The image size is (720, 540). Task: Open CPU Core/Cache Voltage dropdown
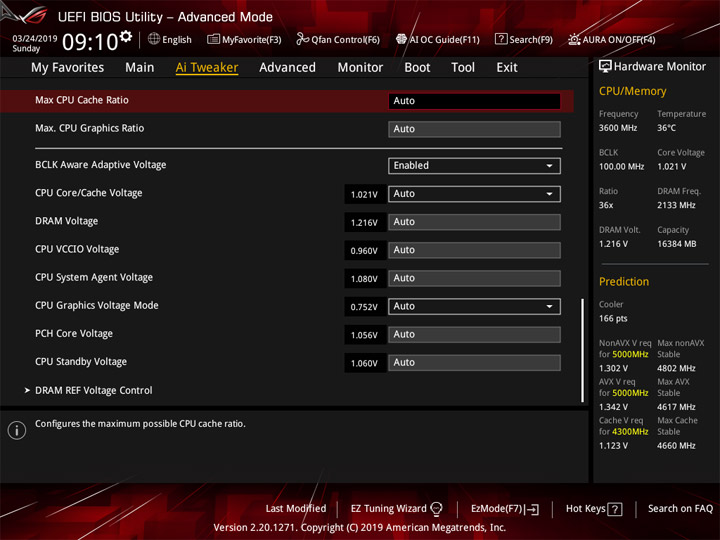[474, 194]
